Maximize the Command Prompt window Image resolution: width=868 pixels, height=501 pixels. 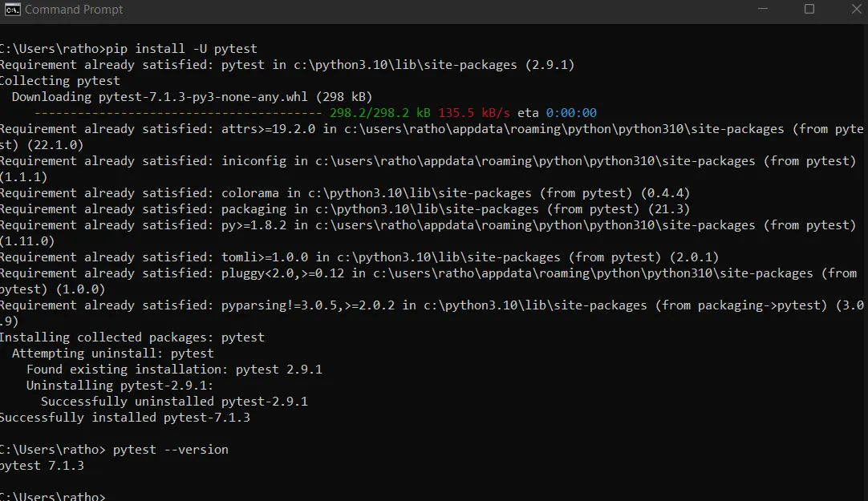point(809,9)
